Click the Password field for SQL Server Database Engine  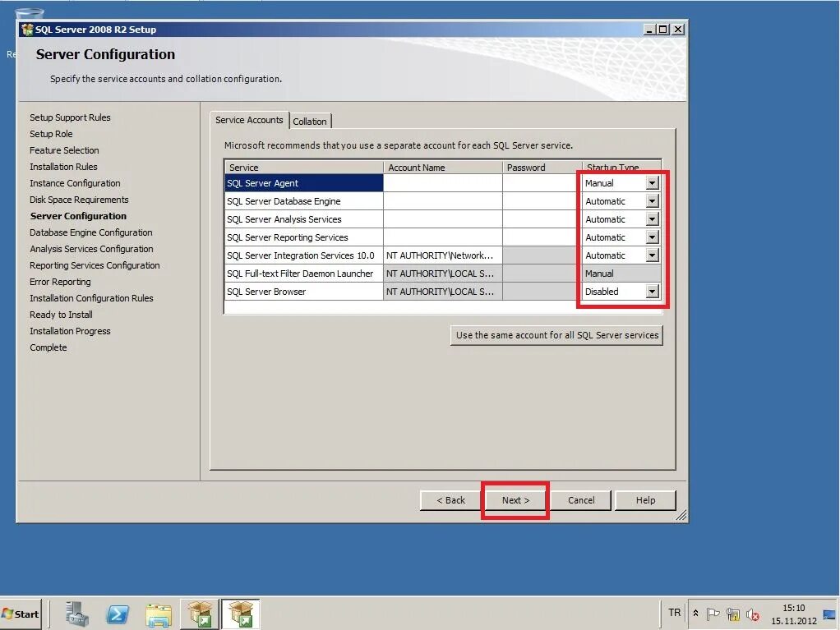(x=542, y=201)
